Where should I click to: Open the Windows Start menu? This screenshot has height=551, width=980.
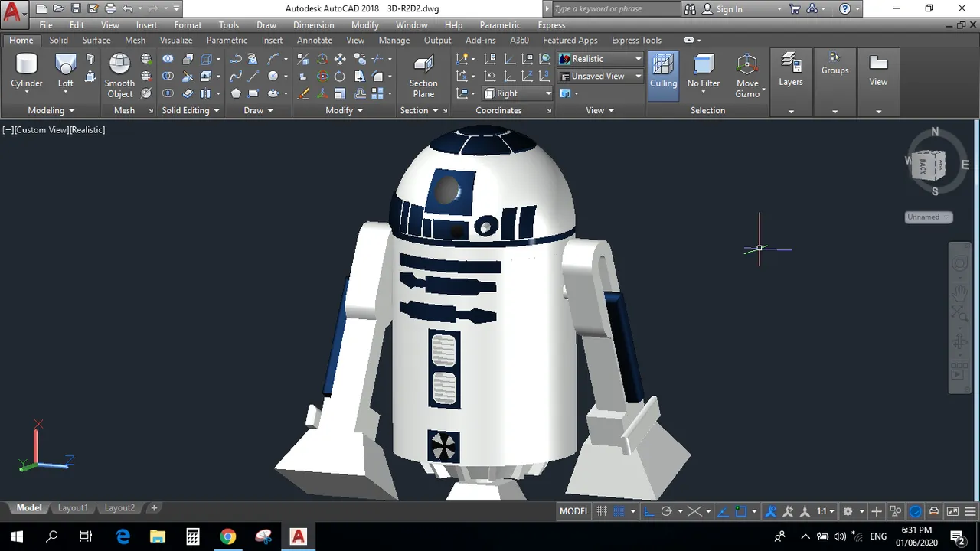point(17,536)
